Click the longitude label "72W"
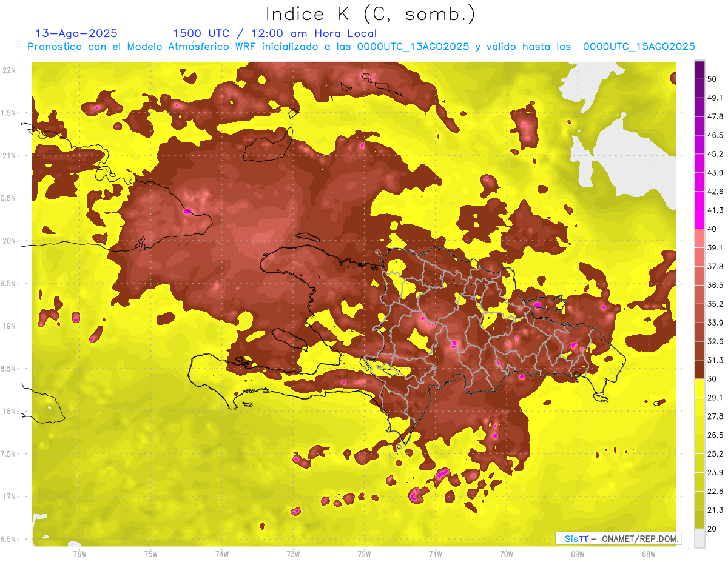 point(364,554)
